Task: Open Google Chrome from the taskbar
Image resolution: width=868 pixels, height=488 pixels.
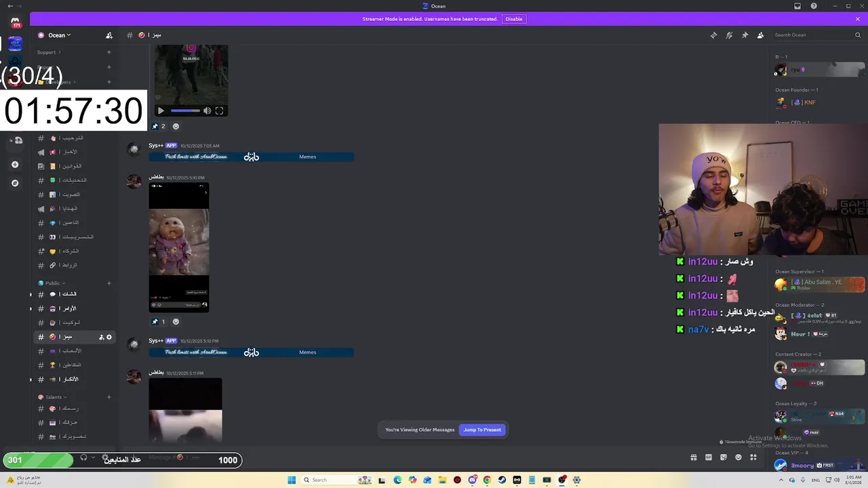Action: (487, 480)
